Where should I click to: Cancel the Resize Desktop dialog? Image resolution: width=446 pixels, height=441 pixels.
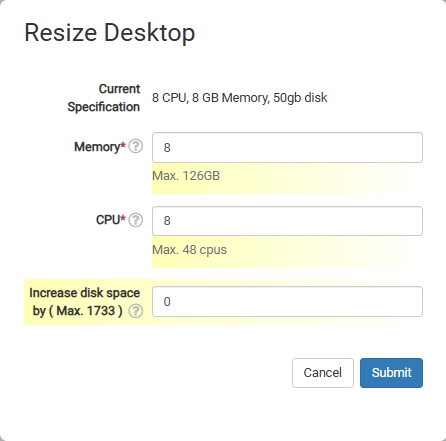[323, 373]
